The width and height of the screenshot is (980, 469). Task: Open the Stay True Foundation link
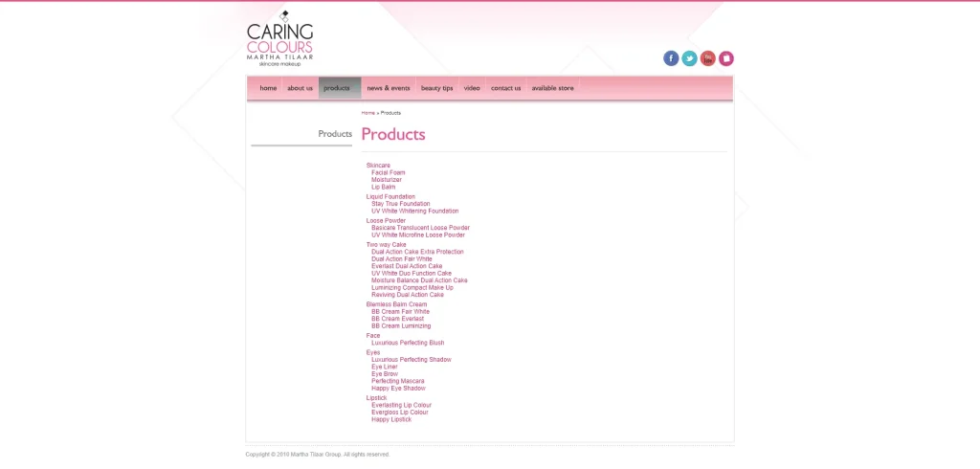tap(401, 204)
